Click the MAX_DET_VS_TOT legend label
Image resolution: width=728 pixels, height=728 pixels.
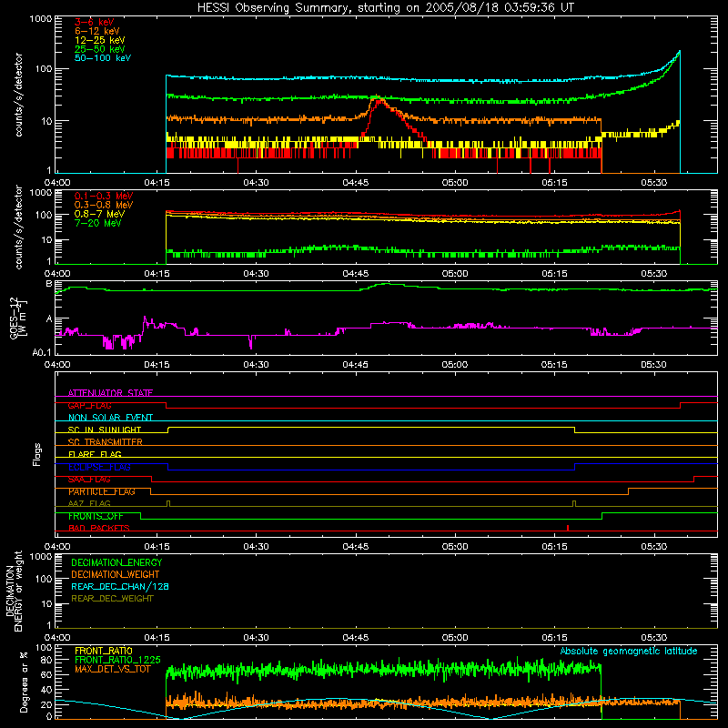(113, 669)
